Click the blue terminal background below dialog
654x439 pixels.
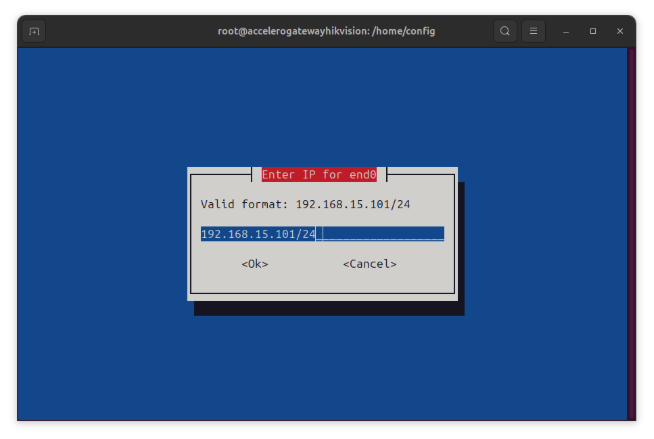[322, 369]
